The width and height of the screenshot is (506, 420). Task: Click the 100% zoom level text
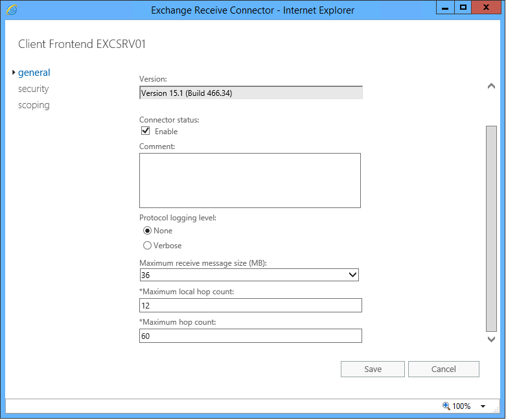pyautogui.click(x=461, y=406)
